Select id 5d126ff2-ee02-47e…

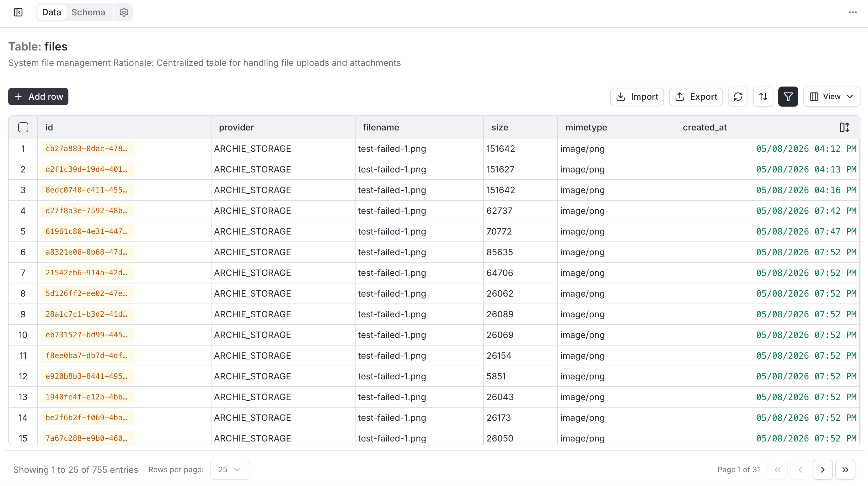(87, 293)
